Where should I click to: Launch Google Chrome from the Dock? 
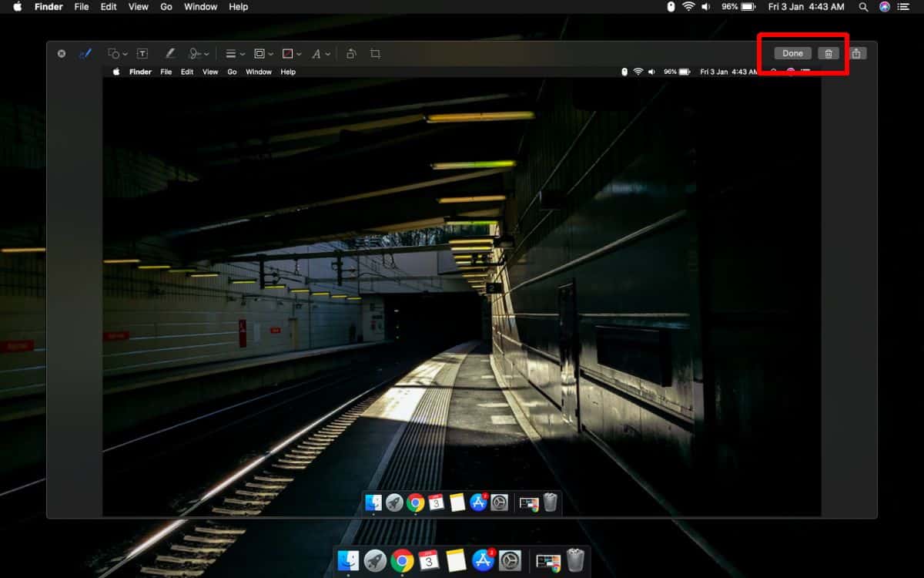[x=402, y=560]
